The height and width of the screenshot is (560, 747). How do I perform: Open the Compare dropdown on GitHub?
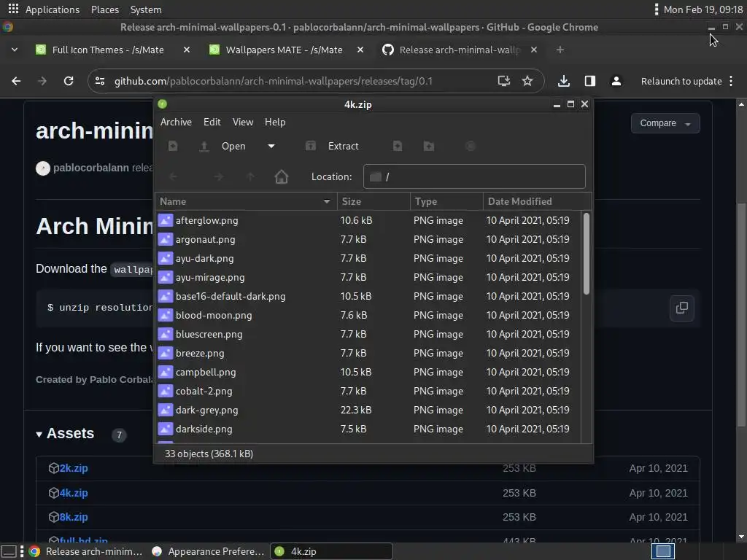[665, 123]
